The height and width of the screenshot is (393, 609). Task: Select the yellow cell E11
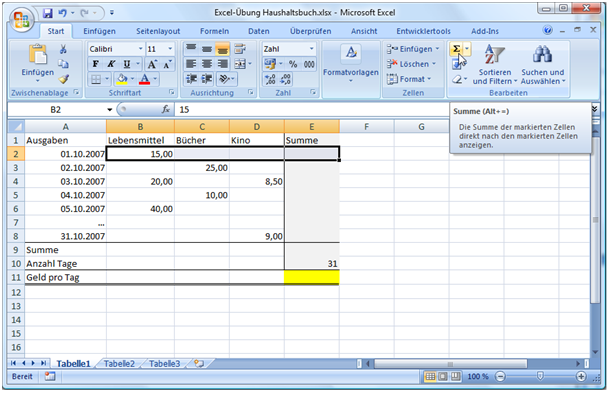click(312, 277)
